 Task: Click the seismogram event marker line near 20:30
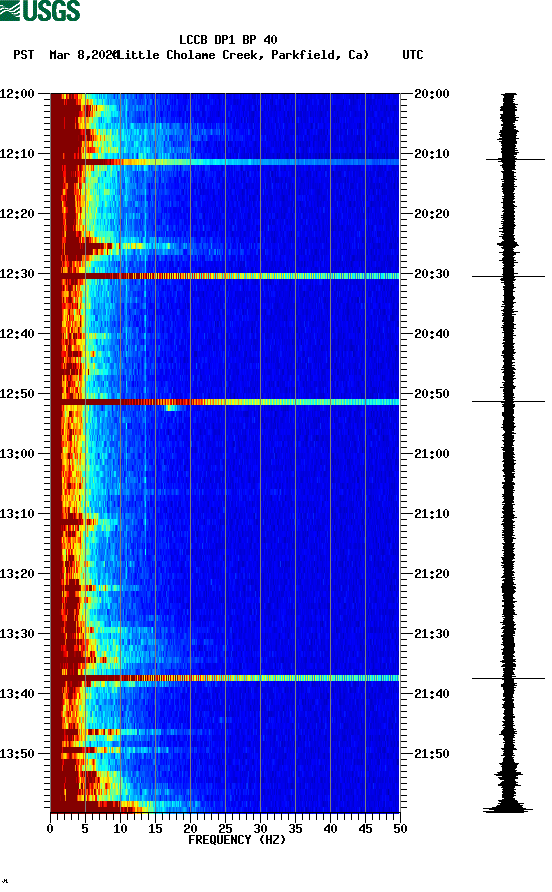click(x=508, y=276)
